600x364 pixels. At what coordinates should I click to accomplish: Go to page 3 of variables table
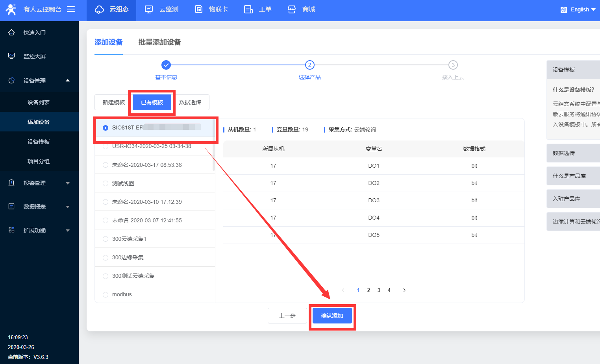(379, 290)
